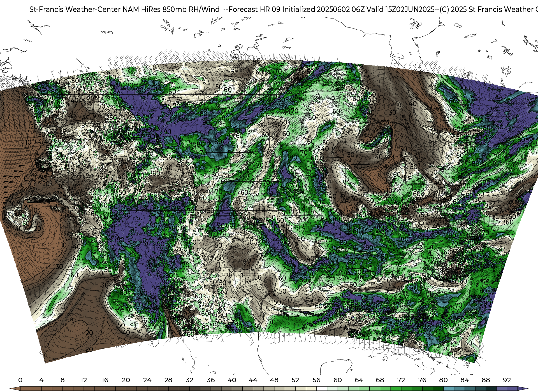Select the darkest green swatch before 80
This screenshot has height=392, width=538.
tap(438, 389)
